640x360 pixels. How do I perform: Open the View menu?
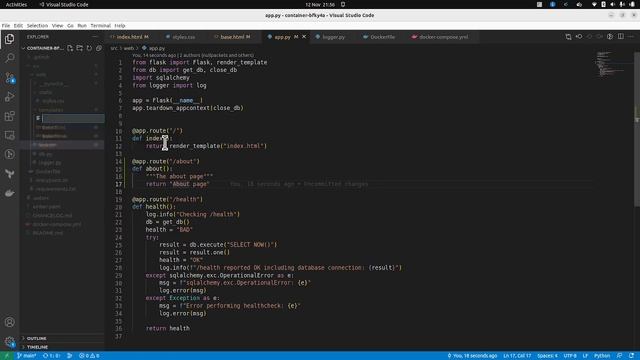pyautogui.click(x=58, y=25)
